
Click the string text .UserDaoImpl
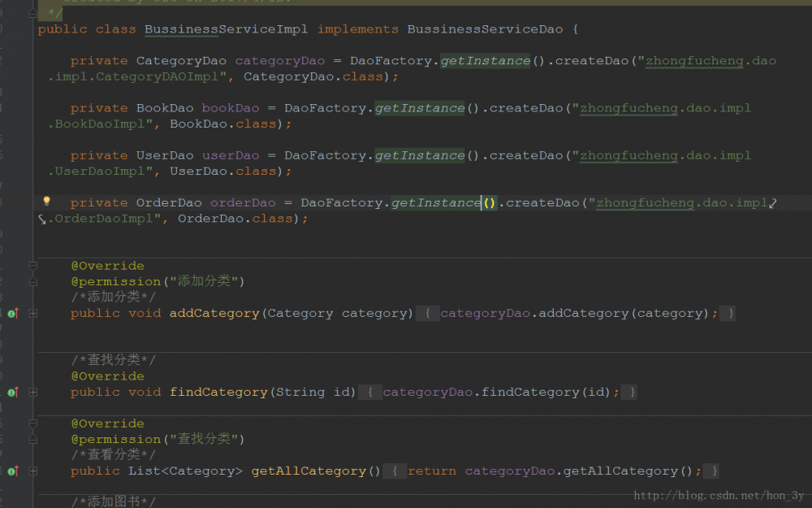pos(96,171)
